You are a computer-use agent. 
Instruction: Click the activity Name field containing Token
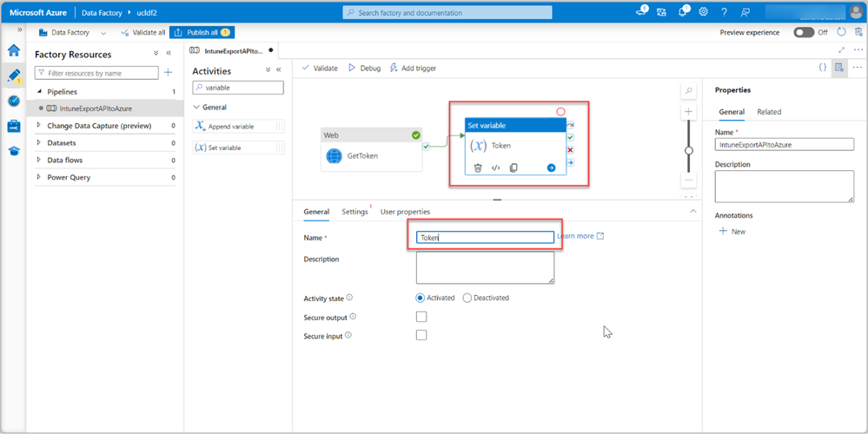coord(485,237)
